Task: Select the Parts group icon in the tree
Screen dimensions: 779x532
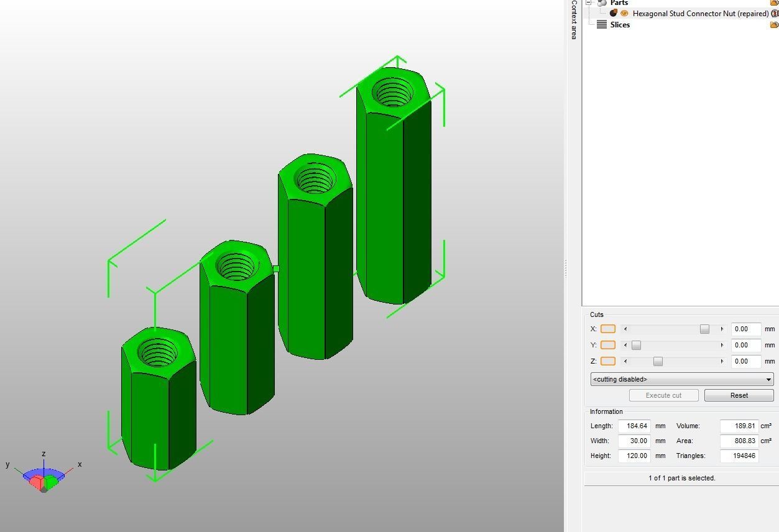Action: pos(601,3)
